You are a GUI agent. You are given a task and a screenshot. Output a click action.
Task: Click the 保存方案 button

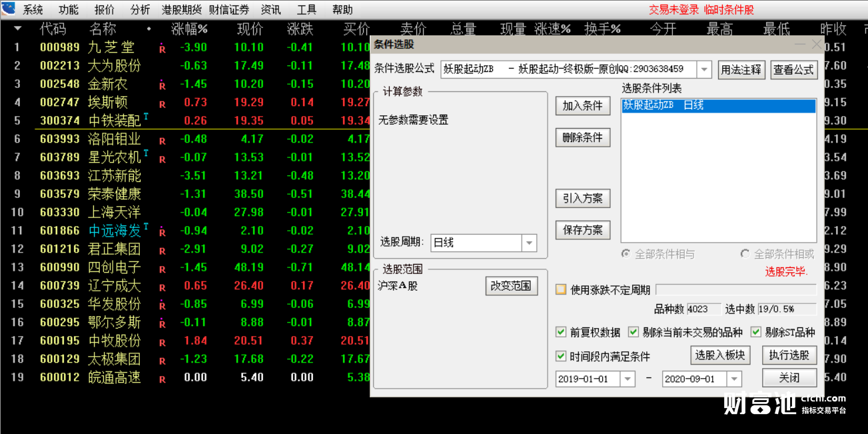583,230
